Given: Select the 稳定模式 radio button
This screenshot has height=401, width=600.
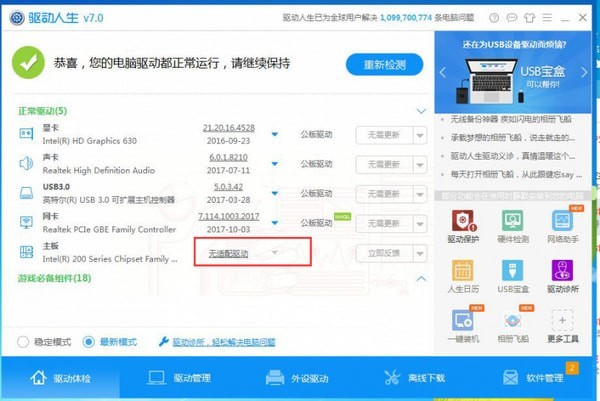Looking at the screenshot, I should pyautogui.click(x=23, y=342).
